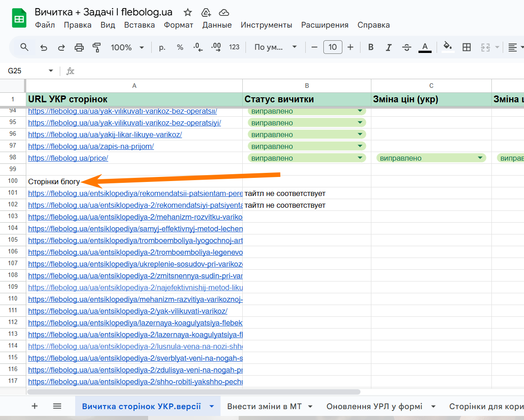Screen dimensions: 524x420
Task: Click the search menus magnifier icon
Action: [24, 47]
